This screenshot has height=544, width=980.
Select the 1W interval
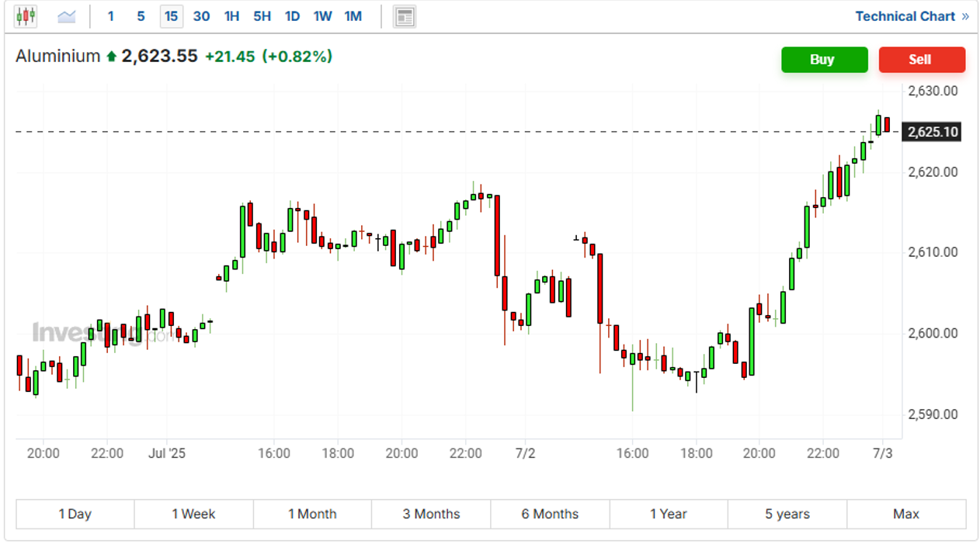[322, 16]
